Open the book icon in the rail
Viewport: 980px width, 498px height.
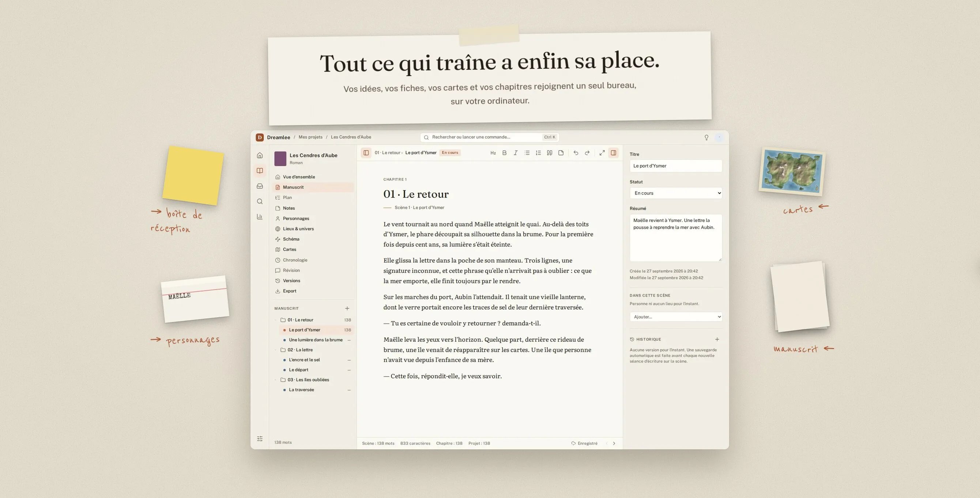pyautogui.click(x=260, y=170)
